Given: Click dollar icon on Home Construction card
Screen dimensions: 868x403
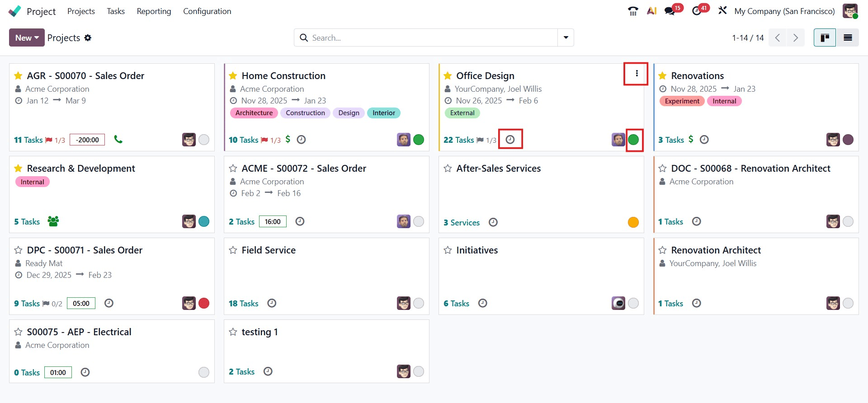Looking at the screenshot, I should pos(288,139).
